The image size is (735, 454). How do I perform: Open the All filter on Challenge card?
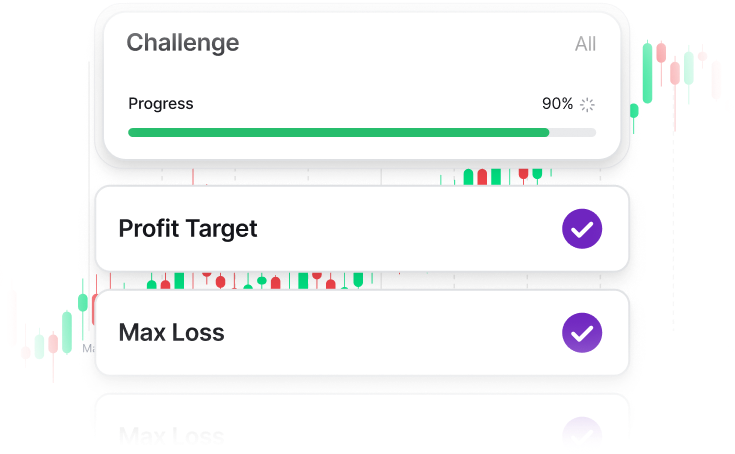coord(585,44)
